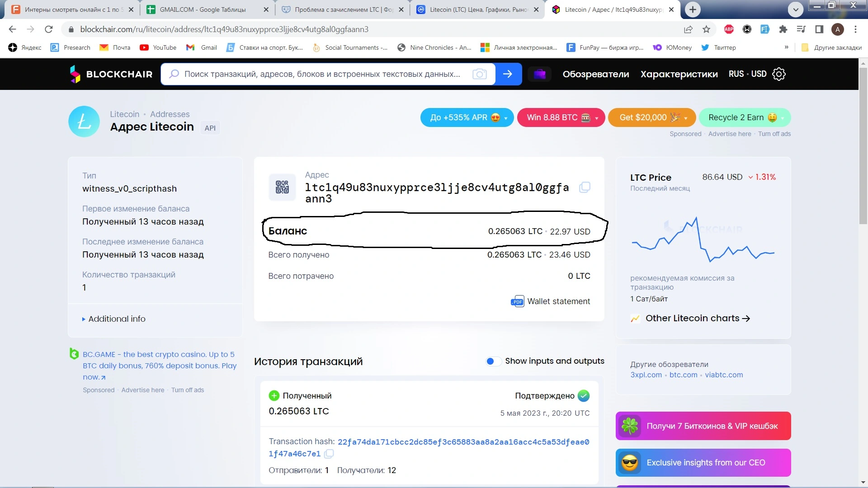Go back with browser back arrow
The image size is (868, 488).
pyautogui.click(x=13, y=29)
